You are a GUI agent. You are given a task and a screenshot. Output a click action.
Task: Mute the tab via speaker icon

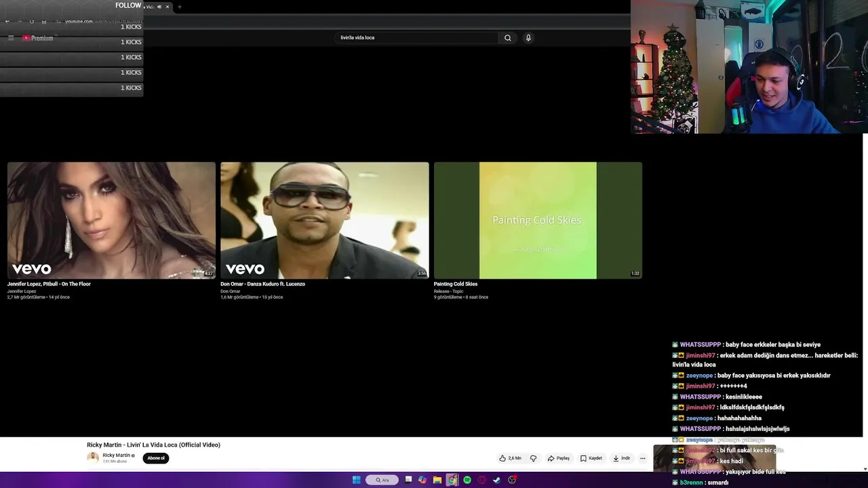159,7
